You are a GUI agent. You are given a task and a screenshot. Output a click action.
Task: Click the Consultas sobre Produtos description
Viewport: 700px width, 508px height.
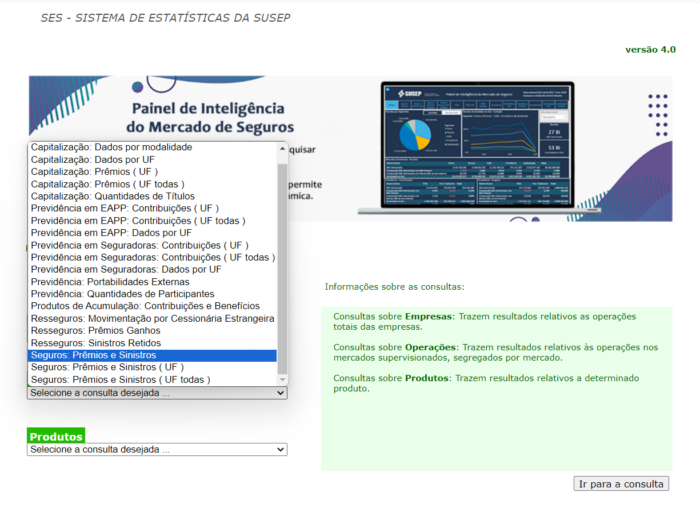tap(486, 383)
